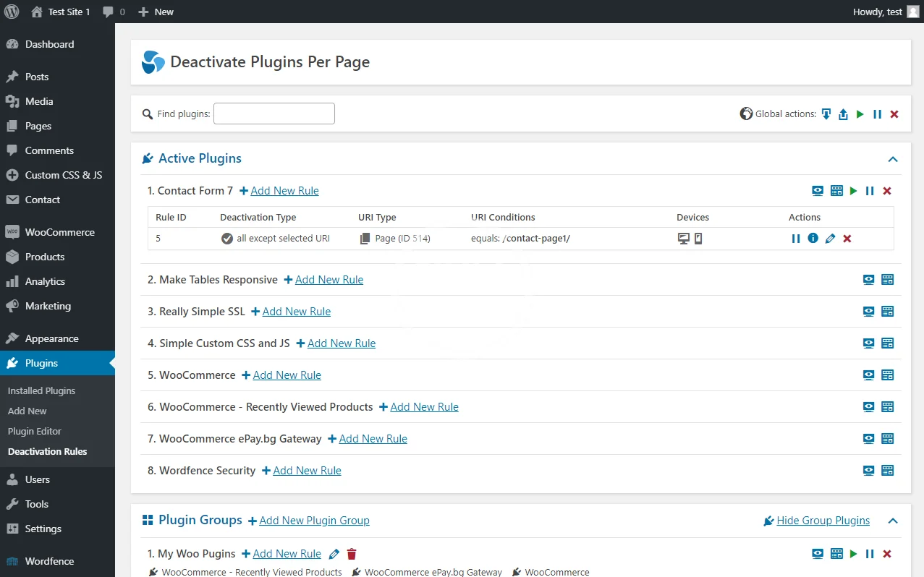Add New Rule for Really Simple SSL
This screenshot has width=924, height=577.
coord(296,312)
